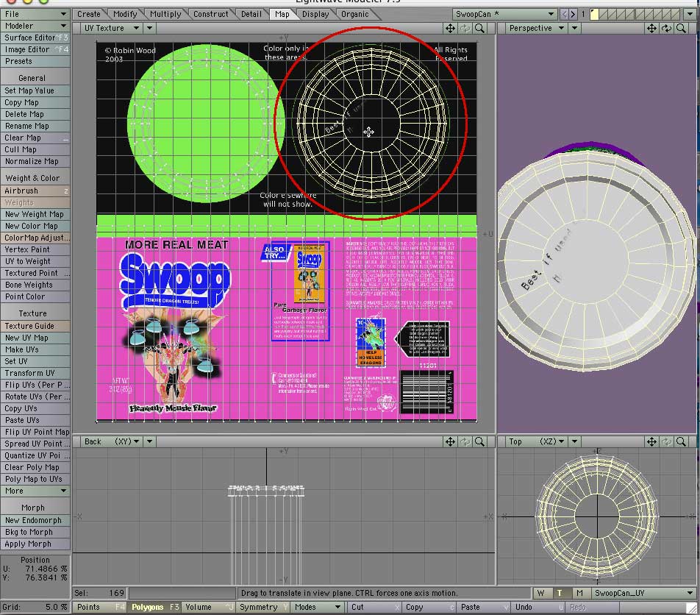
Task: Click the rotate icon in Top (XZ) viewport
Action: click(x=666, y=441)
